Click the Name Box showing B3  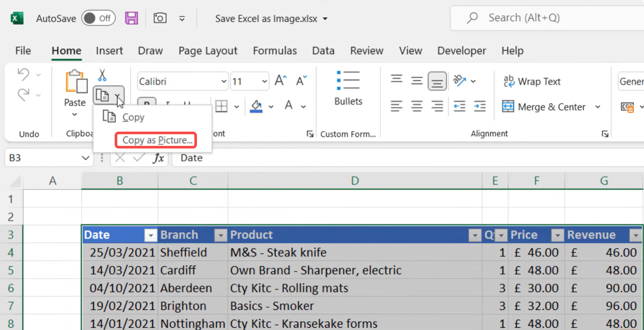49,158
